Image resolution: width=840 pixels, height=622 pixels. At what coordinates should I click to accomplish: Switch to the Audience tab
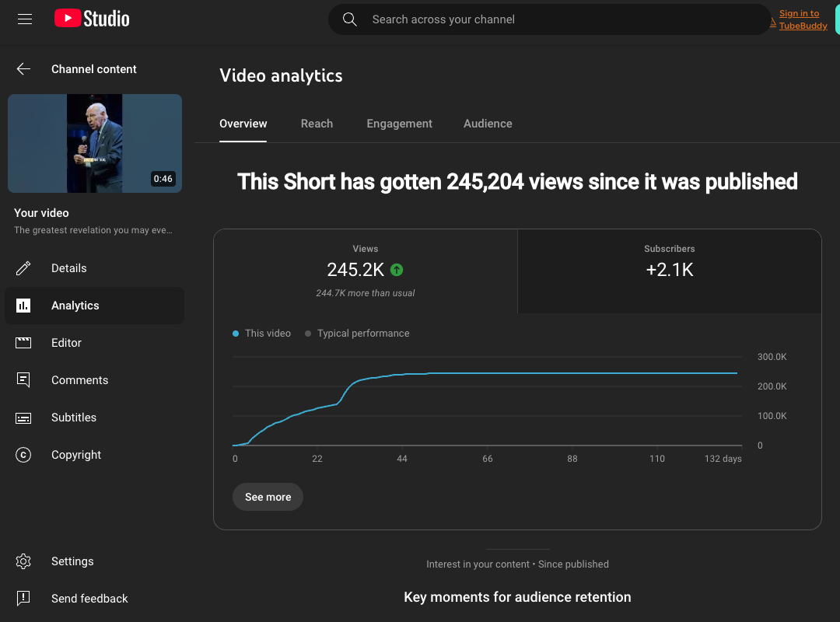click(x=488, y=124)
